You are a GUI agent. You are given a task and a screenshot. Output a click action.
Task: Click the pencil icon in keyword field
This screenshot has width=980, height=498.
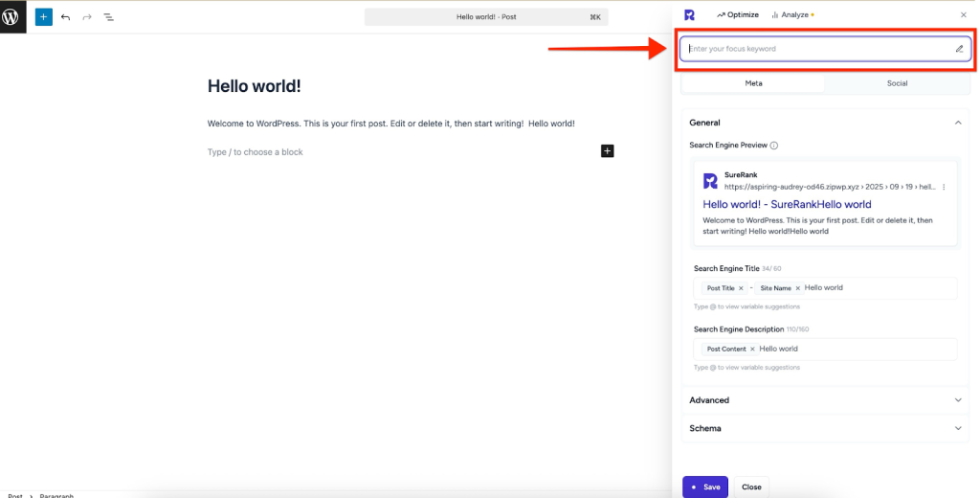click(x=959, y=49)
